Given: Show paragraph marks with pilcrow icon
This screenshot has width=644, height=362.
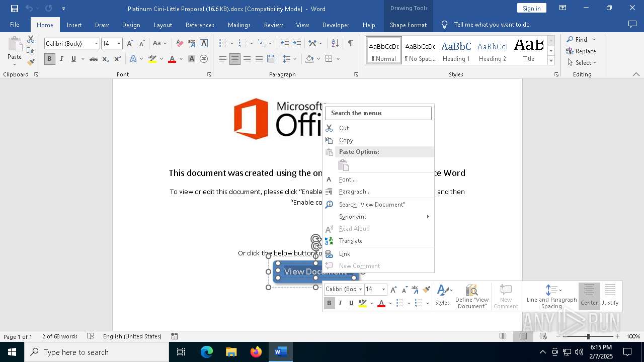Looking at the screenshot, I should 350,44.
